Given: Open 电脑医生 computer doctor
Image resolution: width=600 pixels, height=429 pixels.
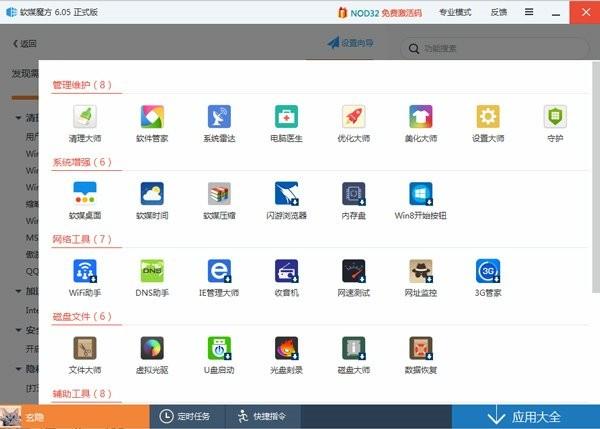Looking at the screenshot, I should tap(286, 123).
